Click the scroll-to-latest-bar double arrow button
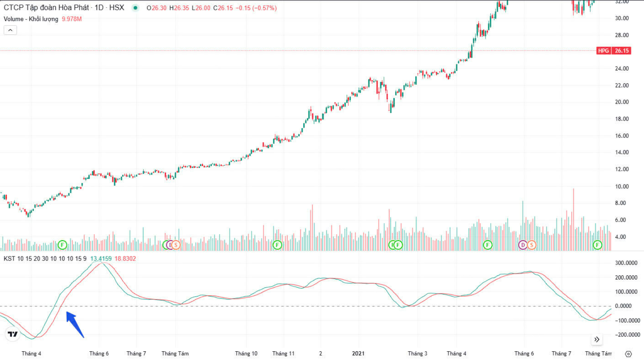644x360 pixels. pyautogui.click(x=597, y=339)
